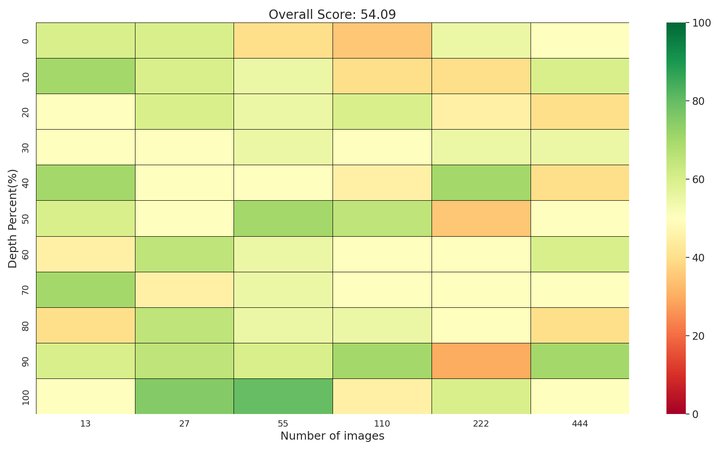
Task: Choose the cell at depth 70, 13 images
Action: point(84,289)
